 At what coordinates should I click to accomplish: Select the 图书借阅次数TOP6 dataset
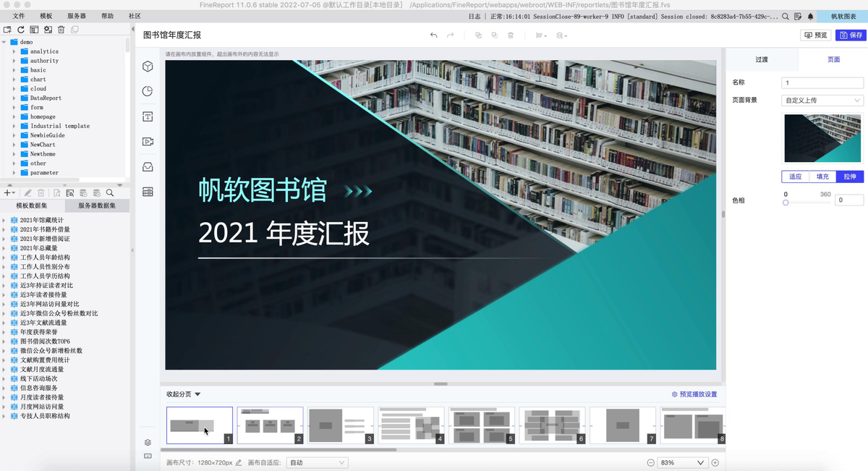45,341
